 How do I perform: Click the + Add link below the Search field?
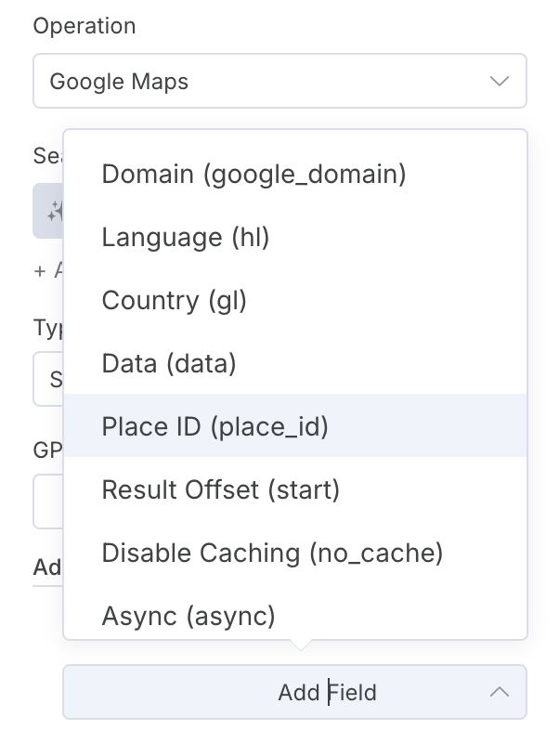click(x=48, y=270)
